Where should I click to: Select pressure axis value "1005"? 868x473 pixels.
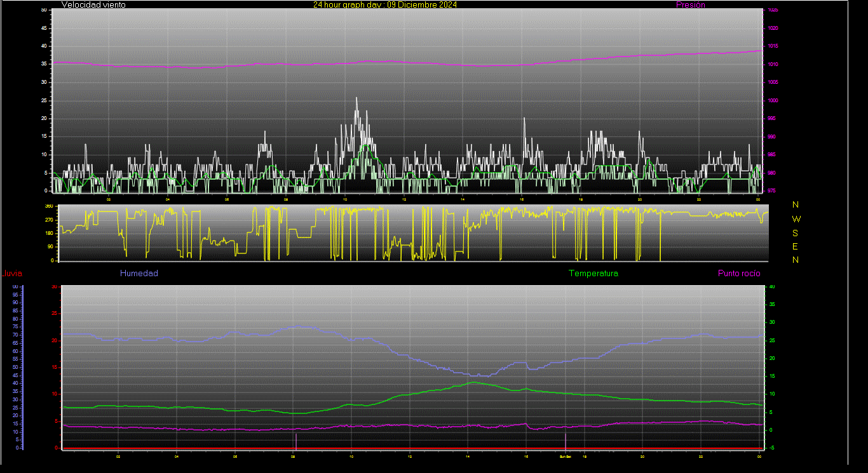pos(772,83)
